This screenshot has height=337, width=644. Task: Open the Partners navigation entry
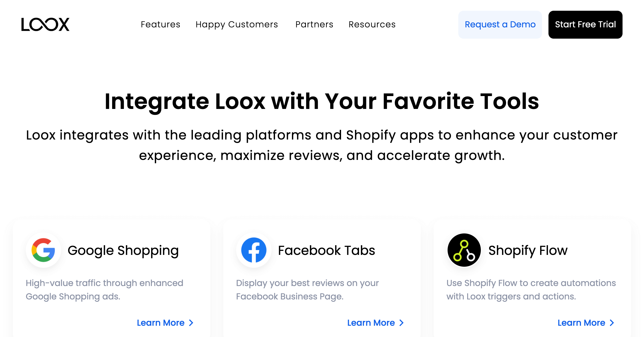tap(314, 24)
